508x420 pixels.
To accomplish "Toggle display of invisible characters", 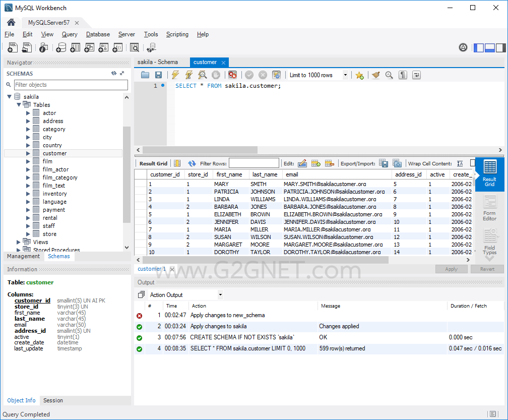I will pyautogui.click(x=403, y=75).
